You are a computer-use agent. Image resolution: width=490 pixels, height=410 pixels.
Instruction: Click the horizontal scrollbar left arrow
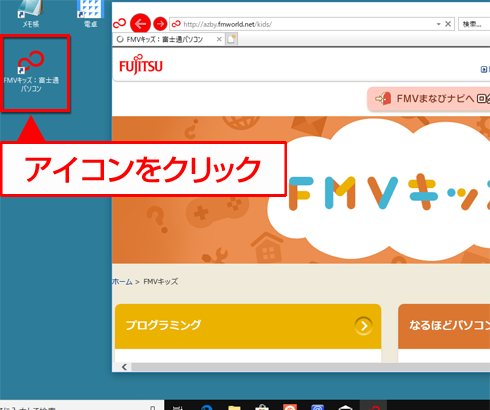(x=124, y=367)
